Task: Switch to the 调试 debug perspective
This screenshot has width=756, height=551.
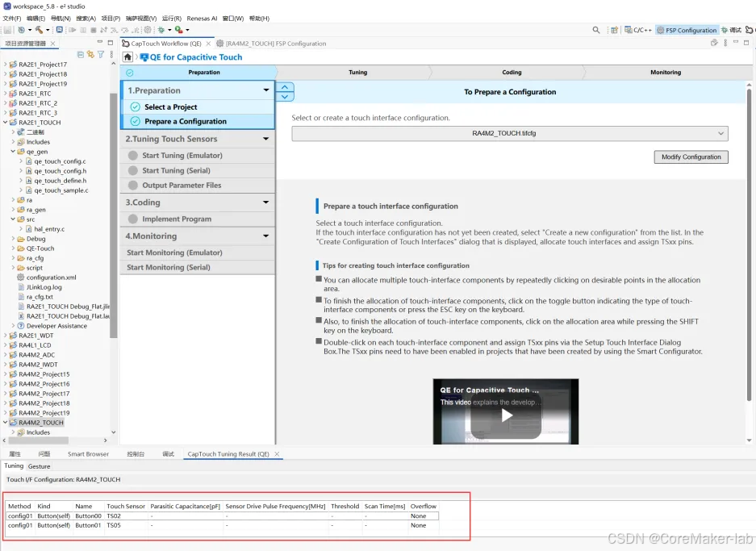Action: (732, 30)
